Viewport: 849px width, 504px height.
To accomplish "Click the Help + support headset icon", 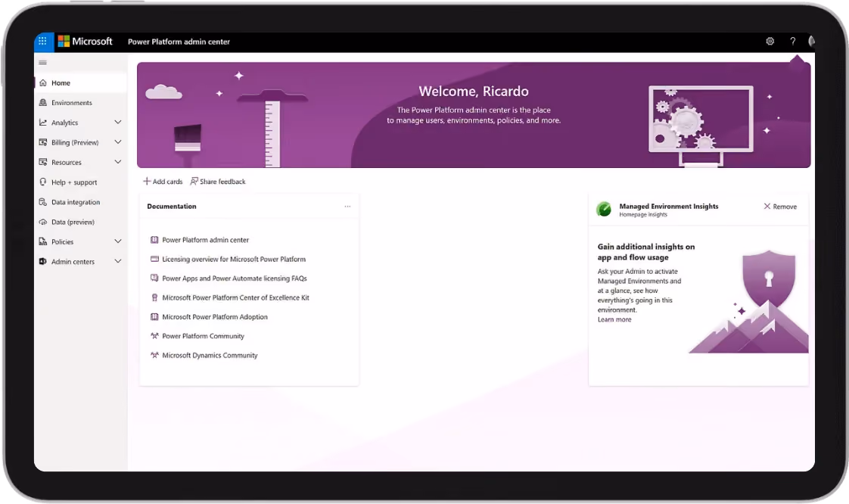I will coord(43,182).
